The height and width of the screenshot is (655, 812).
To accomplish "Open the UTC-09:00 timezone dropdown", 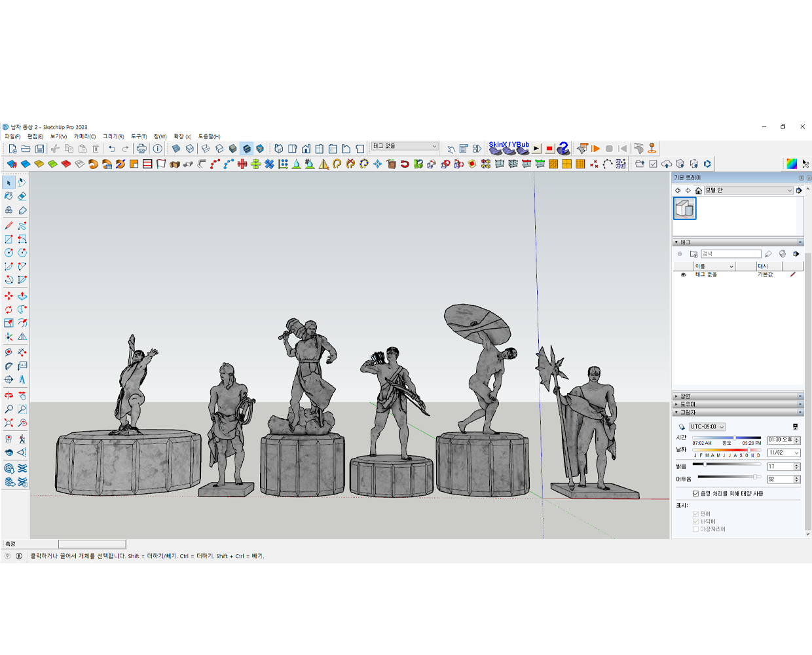I will click(707, 427).
